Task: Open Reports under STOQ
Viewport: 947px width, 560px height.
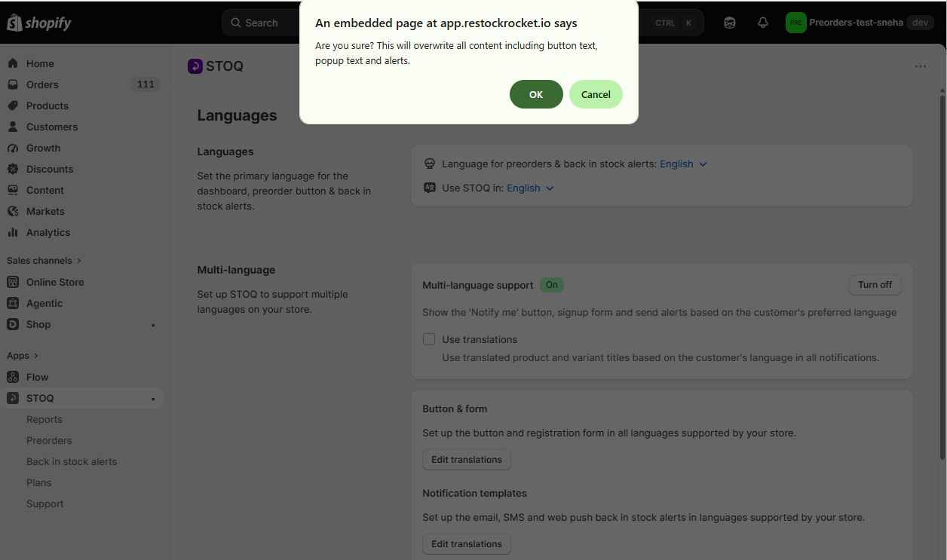Action: pyautogui.click(x=44, y=419)
